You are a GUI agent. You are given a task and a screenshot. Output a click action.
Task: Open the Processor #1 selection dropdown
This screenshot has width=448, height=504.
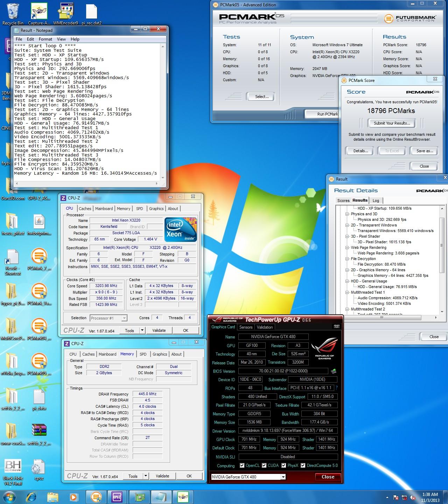(108, 318)
